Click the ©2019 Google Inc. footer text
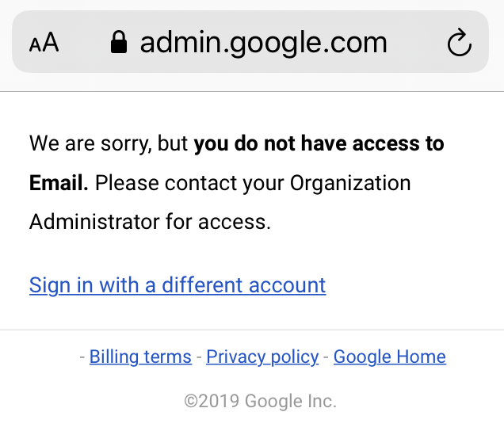The width and height of the screenshot is (504, 431). (x=260, y=401)
